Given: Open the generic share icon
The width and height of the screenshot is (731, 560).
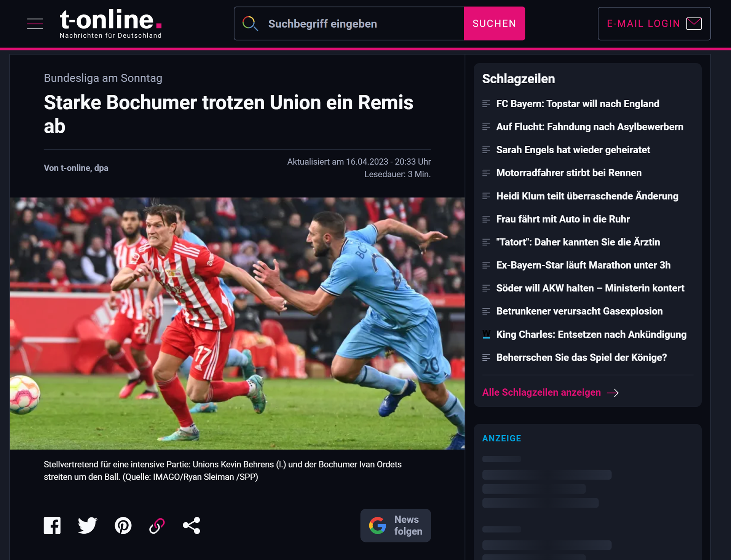Looking at the screenshot, I should coord(192,525).
